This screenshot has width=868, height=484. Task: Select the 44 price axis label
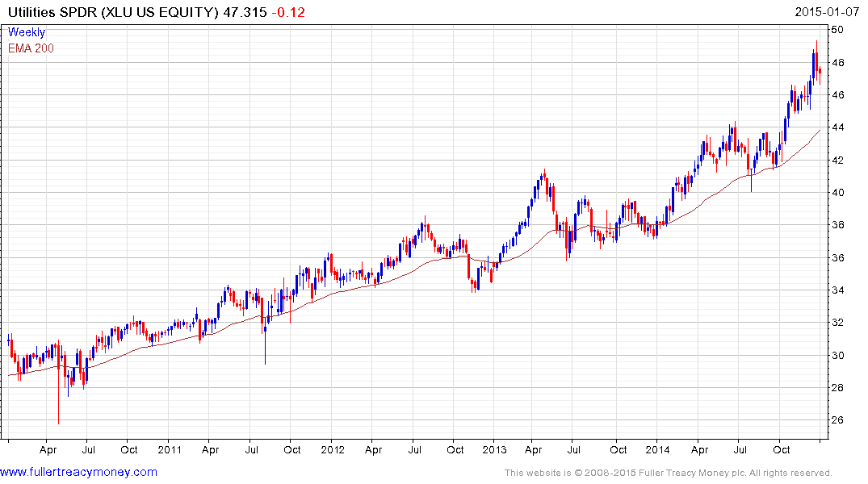pyautogui.click(x=837, y=127)
